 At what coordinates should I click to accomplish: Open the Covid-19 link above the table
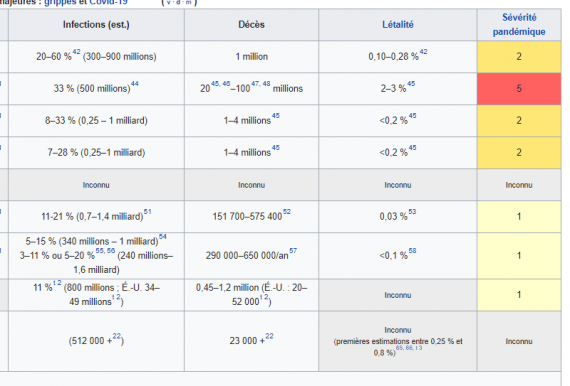[x=108, y=2]
